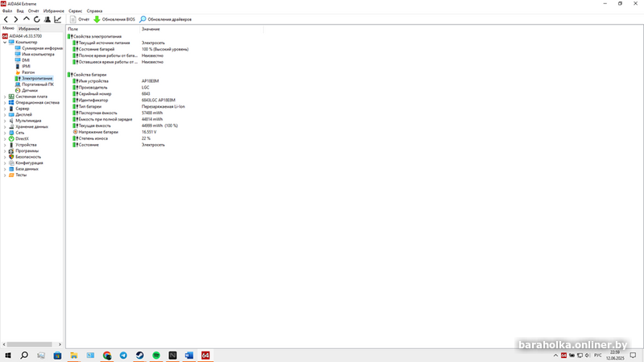Open File Explorer from taskbar
The image size is (644, 362).
(x=74, y=356)
